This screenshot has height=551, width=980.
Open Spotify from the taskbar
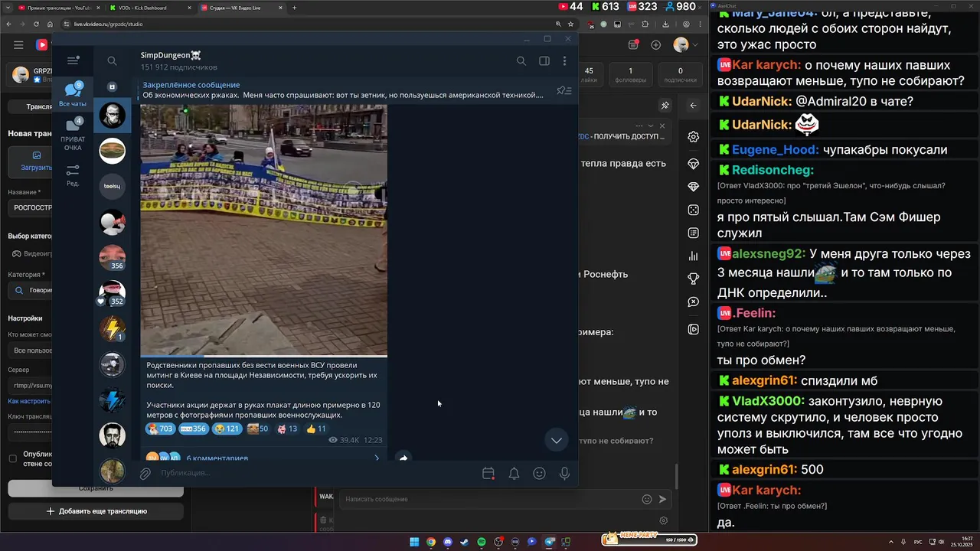coord(482,542)
